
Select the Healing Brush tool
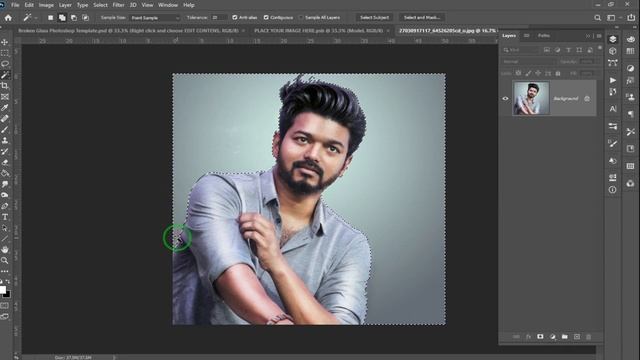(5, 118)
